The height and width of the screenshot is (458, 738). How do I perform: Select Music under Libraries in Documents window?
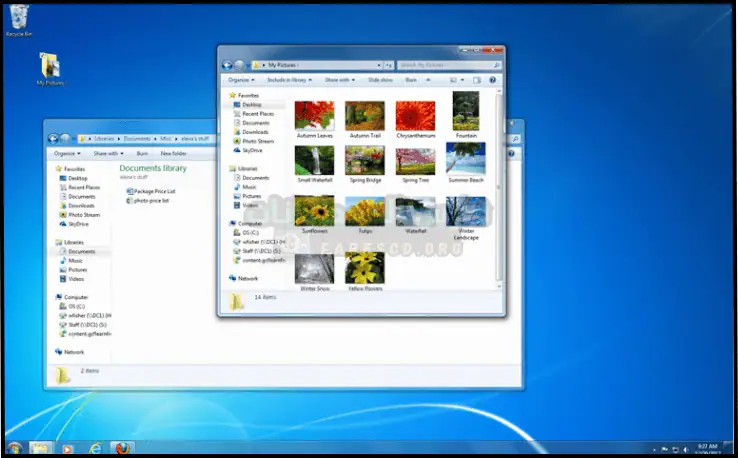76,261
